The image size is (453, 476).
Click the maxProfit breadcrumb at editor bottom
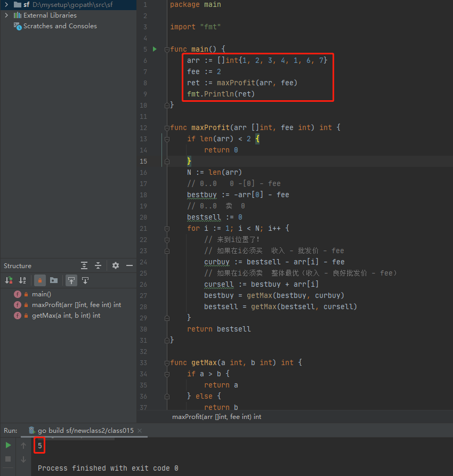(216, 417)
